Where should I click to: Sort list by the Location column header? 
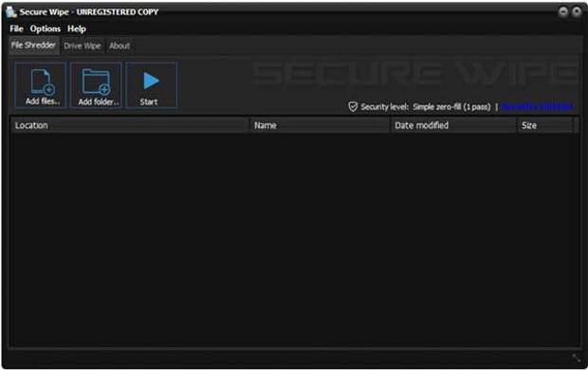[130, 125]
